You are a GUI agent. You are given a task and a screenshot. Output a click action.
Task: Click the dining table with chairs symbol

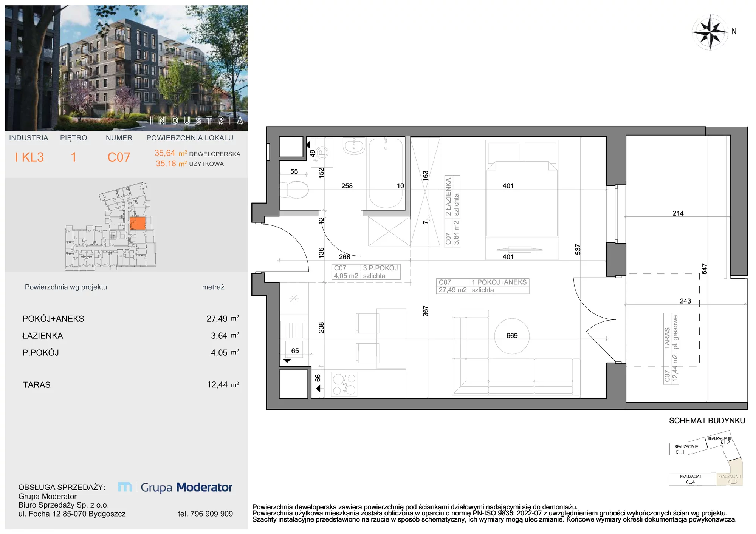pos(381,338)
